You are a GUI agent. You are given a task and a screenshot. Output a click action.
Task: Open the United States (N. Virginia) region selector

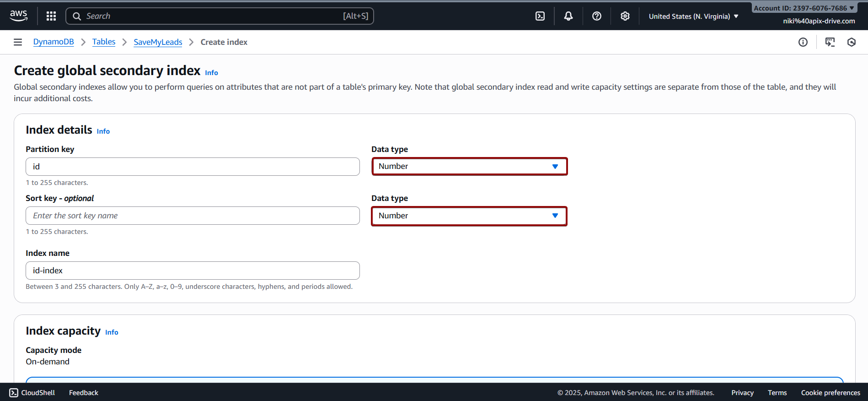click(x=693, y=16)
